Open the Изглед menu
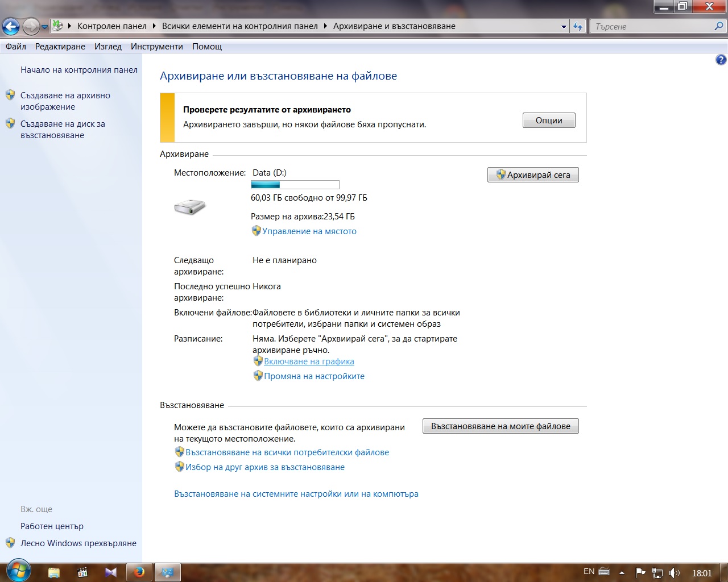Image resolution: width=728 pixels, height=582 pixels. tap(108, 47)
